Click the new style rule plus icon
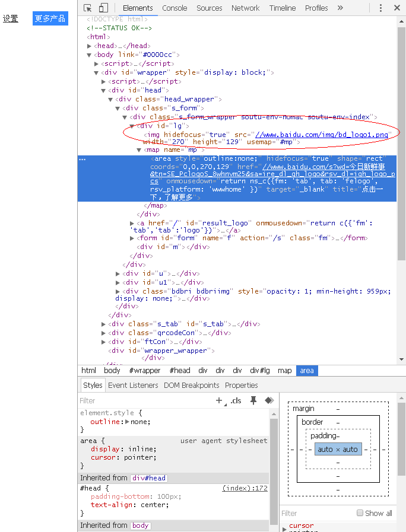Screen dimensions: 406x532 [x=219, y=401]
